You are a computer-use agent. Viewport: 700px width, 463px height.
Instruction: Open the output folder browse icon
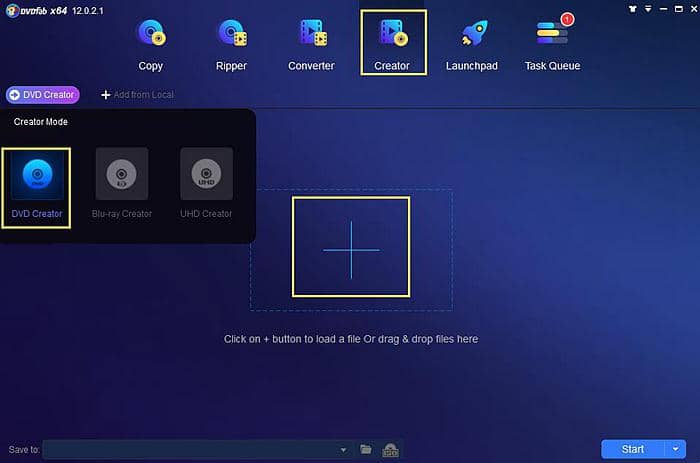pyautogui.click(x=366, y=449)
